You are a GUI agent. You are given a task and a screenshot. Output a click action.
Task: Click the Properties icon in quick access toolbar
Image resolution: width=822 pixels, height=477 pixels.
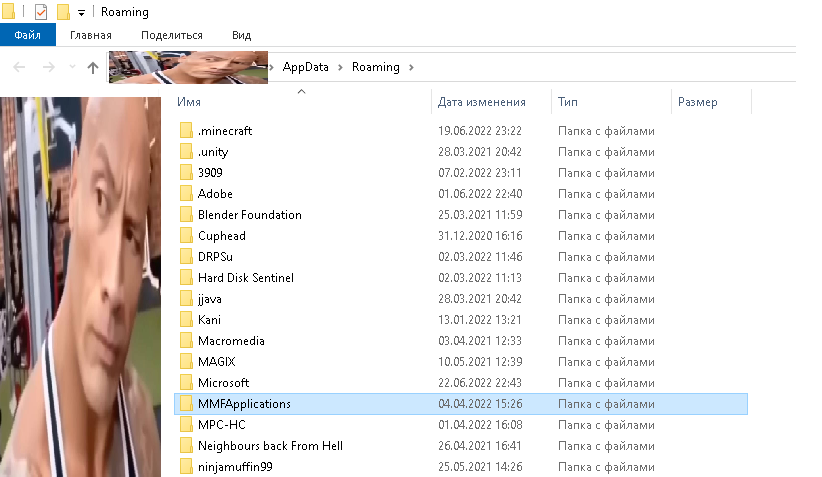[41, 12]
